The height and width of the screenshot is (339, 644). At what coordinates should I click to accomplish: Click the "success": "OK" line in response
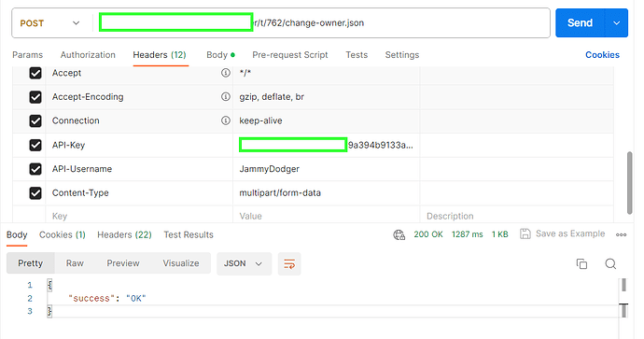[x=107, y=298]
